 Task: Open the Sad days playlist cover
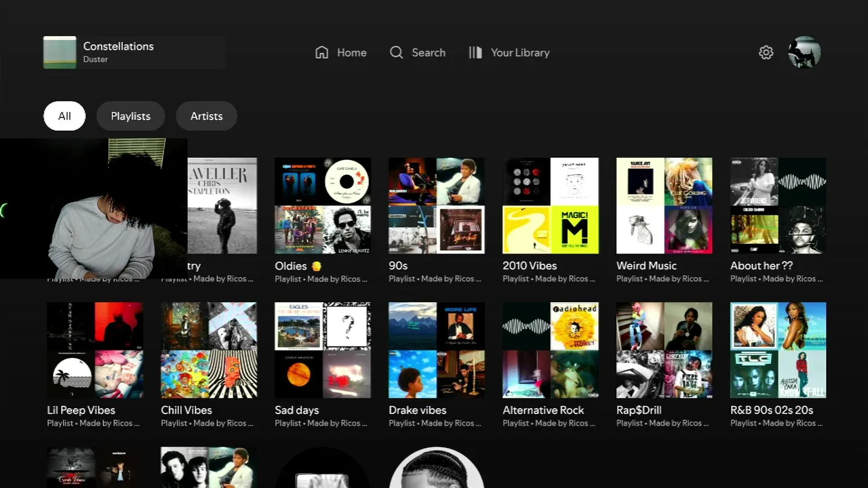(323, 350)
